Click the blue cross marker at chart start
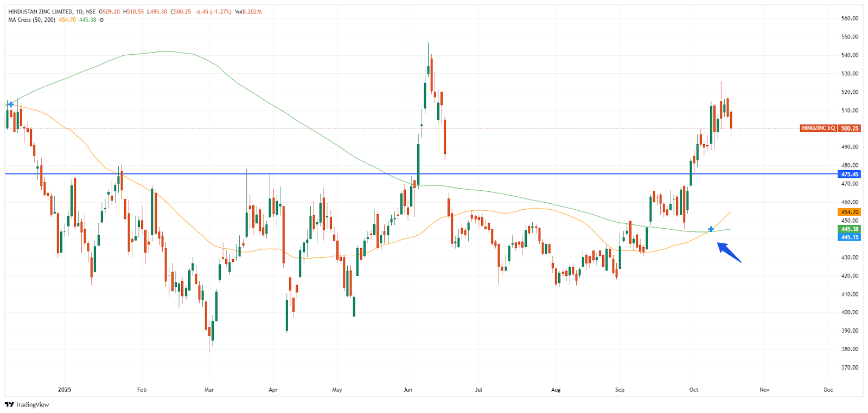868x413 pixels. click(11, 104)
